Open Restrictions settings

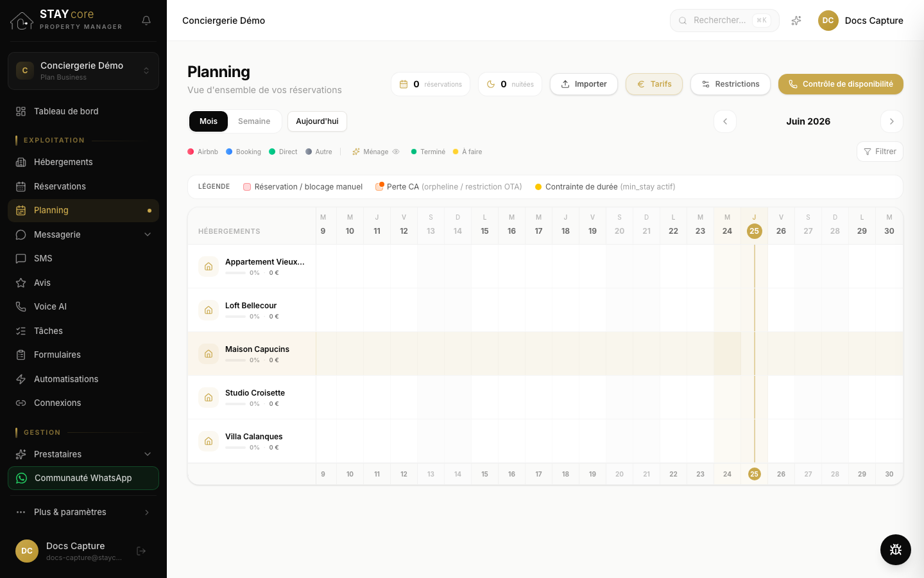coord(730,84)
